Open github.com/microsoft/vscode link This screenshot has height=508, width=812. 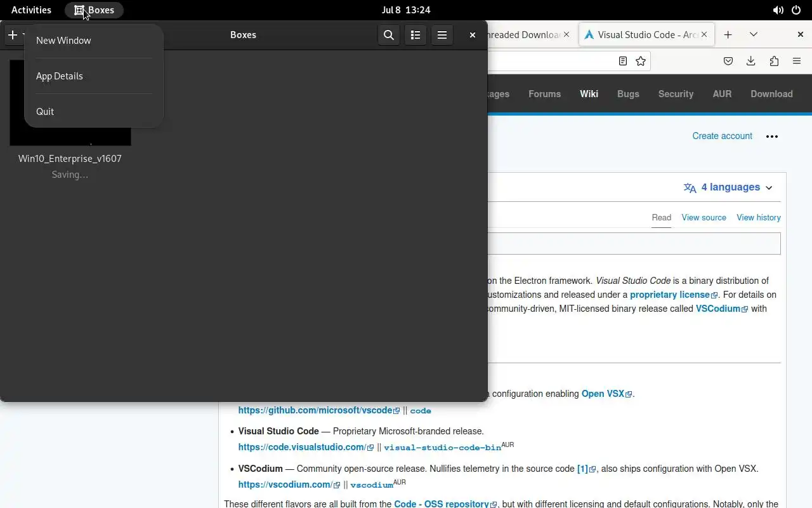tap(319, 410)
